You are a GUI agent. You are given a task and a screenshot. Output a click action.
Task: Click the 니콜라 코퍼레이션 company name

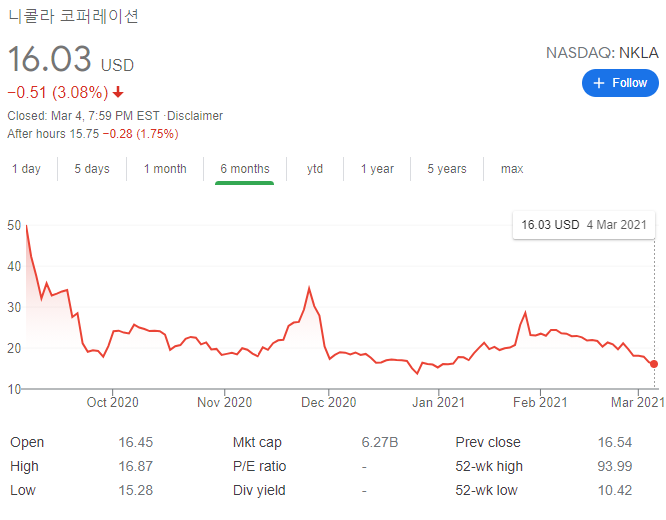tap(73, 16)
